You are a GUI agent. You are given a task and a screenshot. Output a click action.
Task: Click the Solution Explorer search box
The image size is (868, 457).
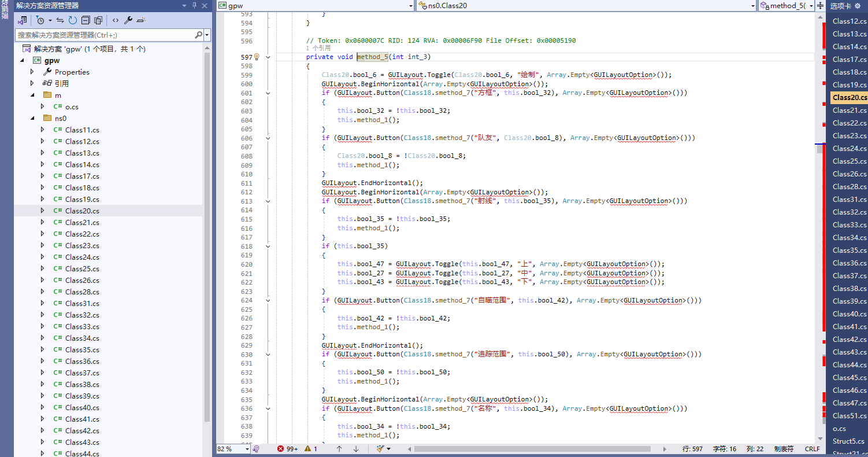[104, 35]
